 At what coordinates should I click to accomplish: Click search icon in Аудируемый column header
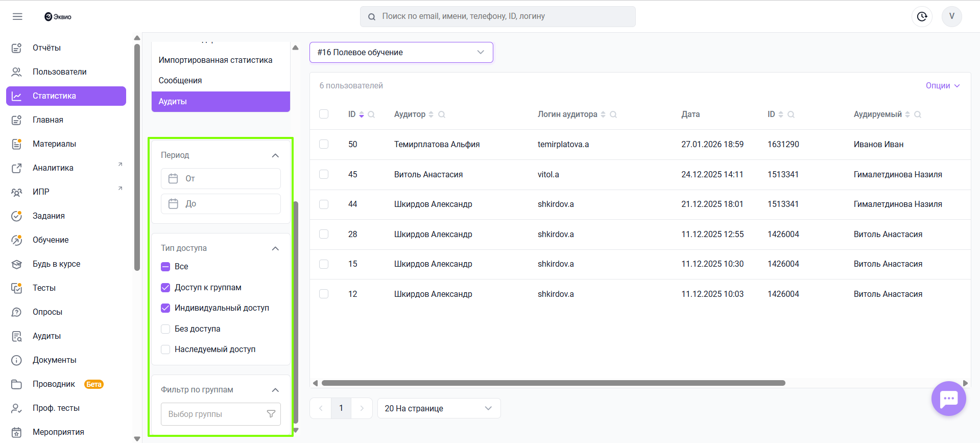click(x=918, y=114)
